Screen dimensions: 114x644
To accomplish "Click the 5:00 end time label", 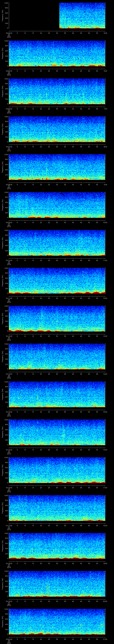I will (x=105, y=33).
